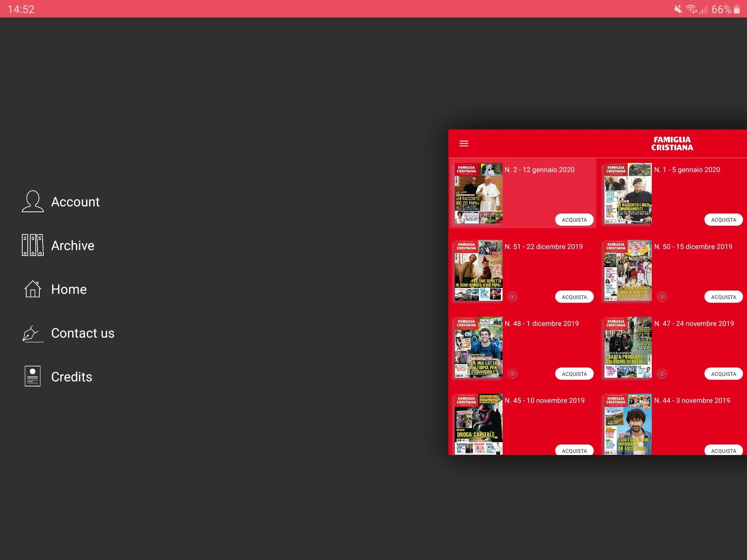747x560 pixels.
Task: Go to the Home menu entry
Action: (69, 289)
